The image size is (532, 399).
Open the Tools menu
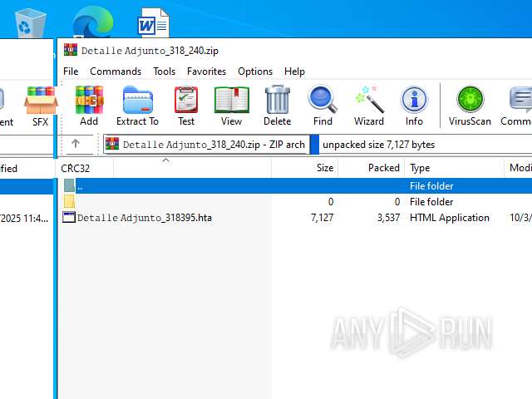pyautogui.click(x=165, y=71)
